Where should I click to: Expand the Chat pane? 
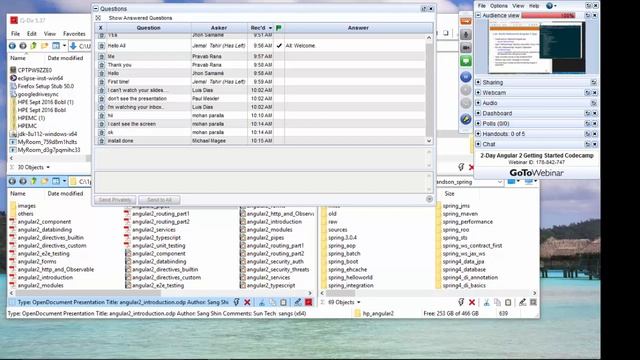pyautogui.click(x=478, y=144)
